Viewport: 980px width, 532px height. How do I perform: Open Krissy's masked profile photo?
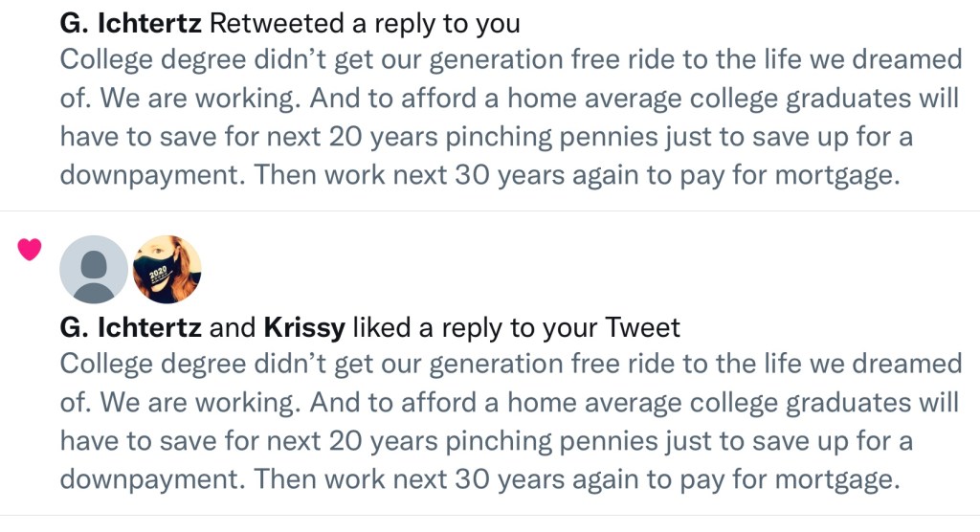[x=167, y=270]
